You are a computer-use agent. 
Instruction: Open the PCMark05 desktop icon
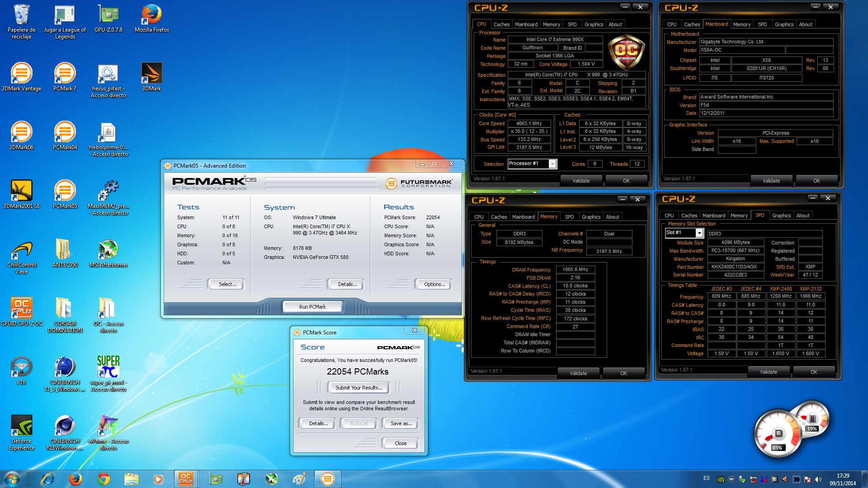(x=65, y=195)
